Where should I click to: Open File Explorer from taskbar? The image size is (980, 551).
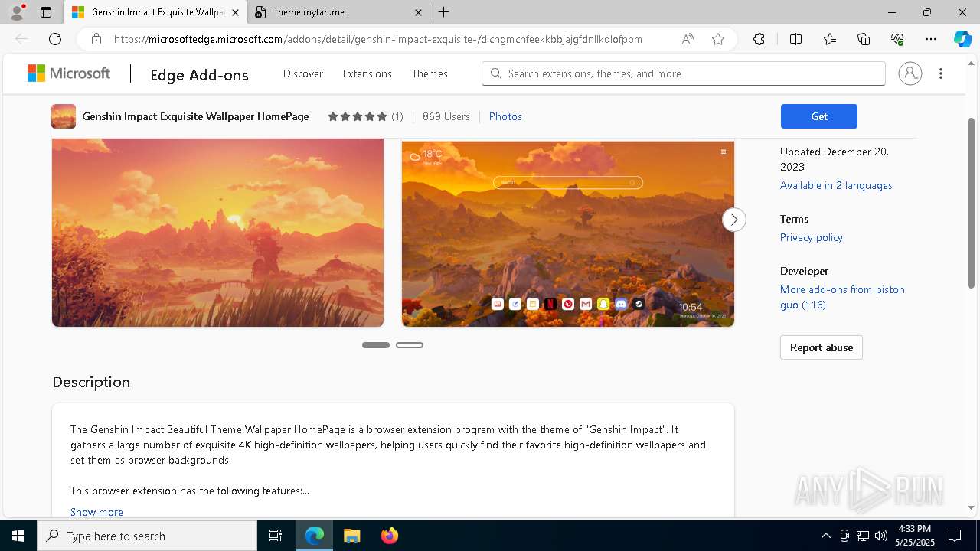tap(351, 536)
